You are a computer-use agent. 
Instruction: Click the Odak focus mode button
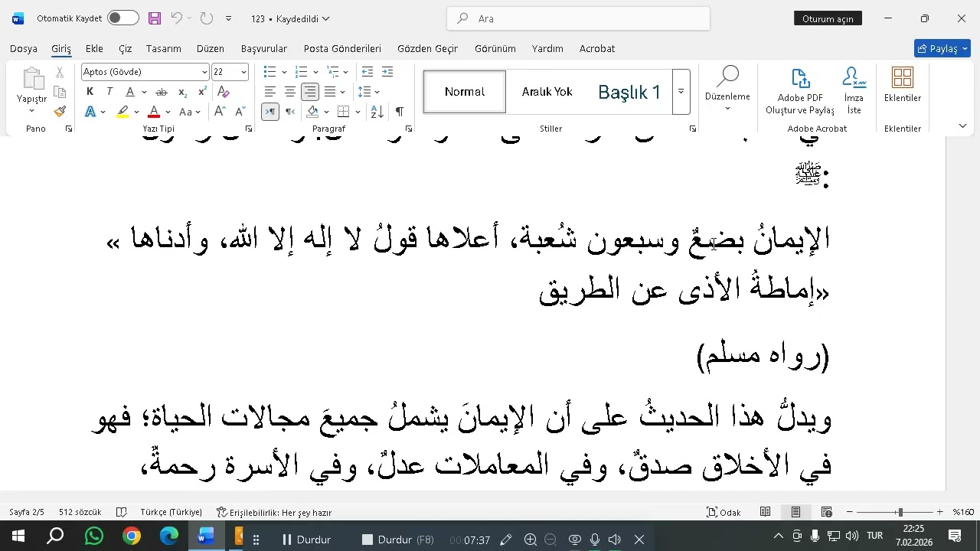[x=724, y=512]
